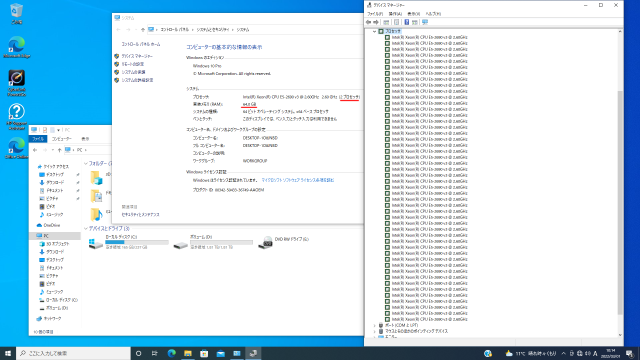The image size is (640, 360).
Task: Open コンピューター tab in Explorer ribbon
Action: [61, 139]
